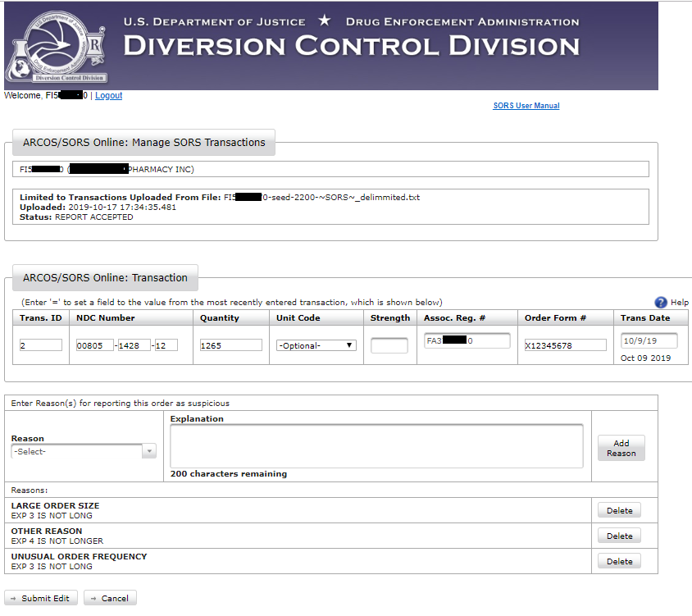Click the 'Quantity' column header
The image size is (692, 616).
220,318
